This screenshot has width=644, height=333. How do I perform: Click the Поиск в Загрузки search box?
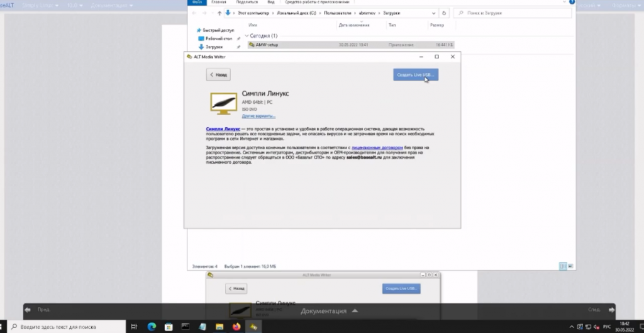[x=513, y=13]
